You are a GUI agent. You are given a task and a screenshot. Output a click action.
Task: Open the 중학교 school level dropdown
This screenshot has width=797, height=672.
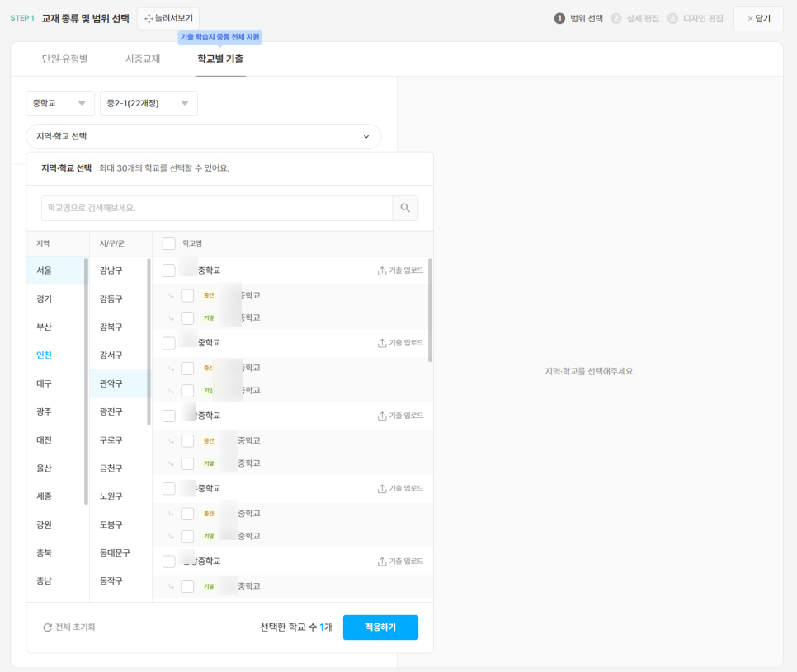click(60, 104)
